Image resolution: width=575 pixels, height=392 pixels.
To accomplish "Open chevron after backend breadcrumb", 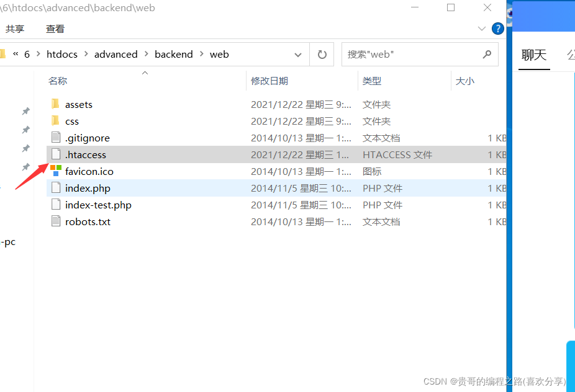I will pos(202,54).
